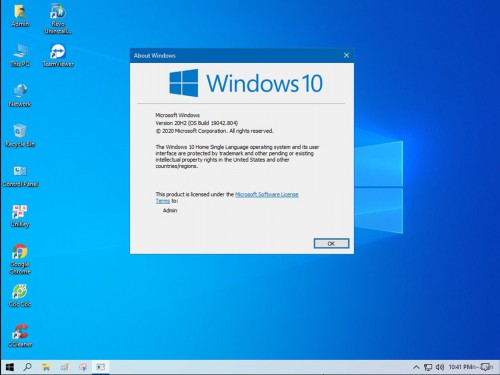Open File Explorer from taskbar

[x=46, y=367]
